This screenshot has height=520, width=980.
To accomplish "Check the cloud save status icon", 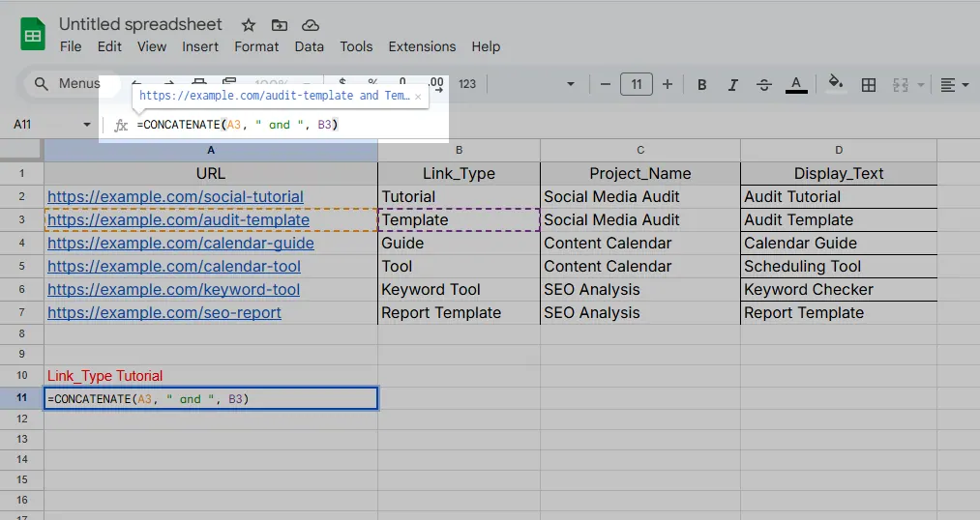I will coord(311,25).
